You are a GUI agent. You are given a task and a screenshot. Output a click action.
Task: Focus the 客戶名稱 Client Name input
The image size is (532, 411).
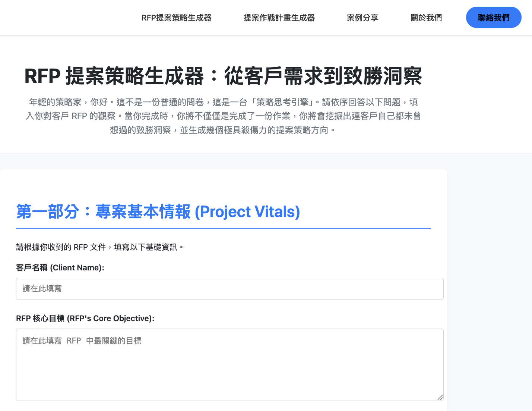[x=230, y=289]
